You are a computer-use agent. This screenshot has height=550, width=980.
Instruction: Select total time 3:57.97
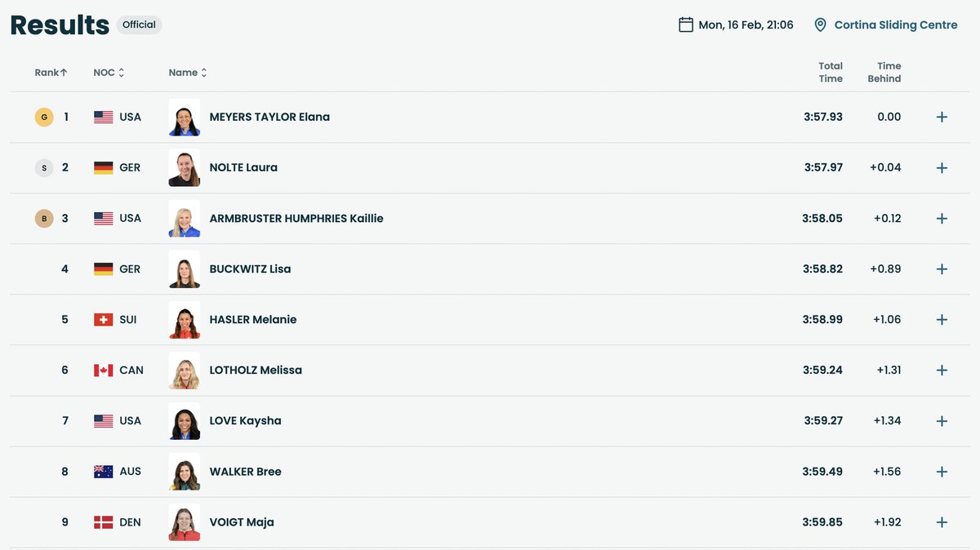[822, 167]
